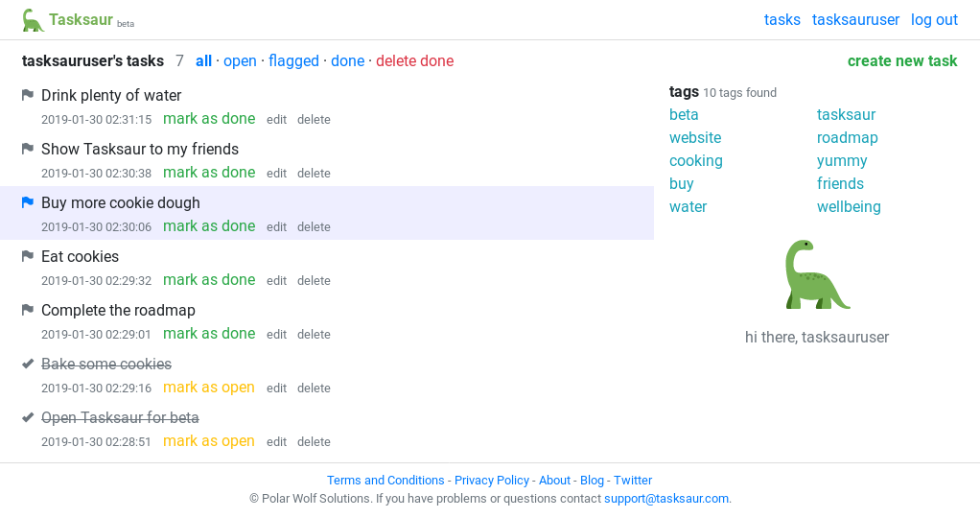The image size is (980, 518).
Task: Select the buy tag
Action: 681,184
